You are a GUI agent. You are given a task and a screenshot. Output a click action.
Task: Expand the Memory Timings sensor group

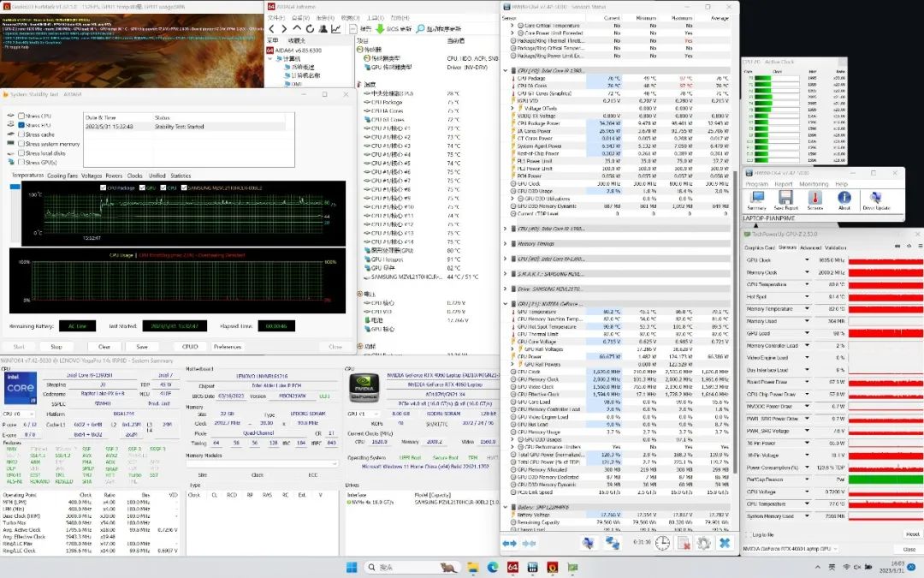point(506,243)
